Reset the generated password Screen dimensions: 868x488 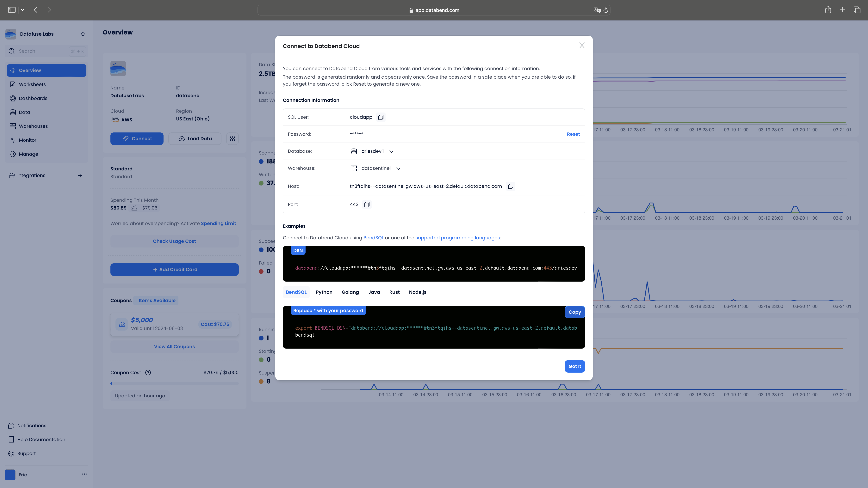573,134
